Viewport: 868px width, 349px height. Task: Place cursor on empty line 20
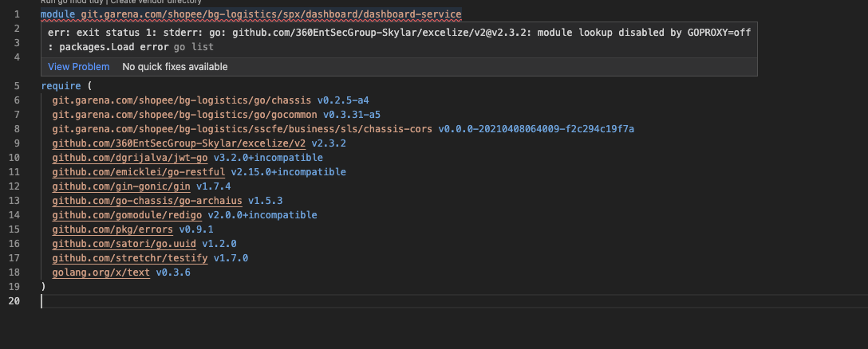(x=239, y=301)
